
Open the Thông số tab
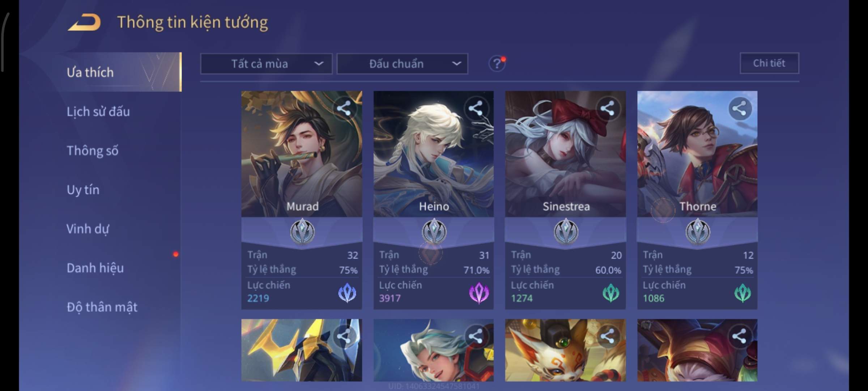[93, 151]
